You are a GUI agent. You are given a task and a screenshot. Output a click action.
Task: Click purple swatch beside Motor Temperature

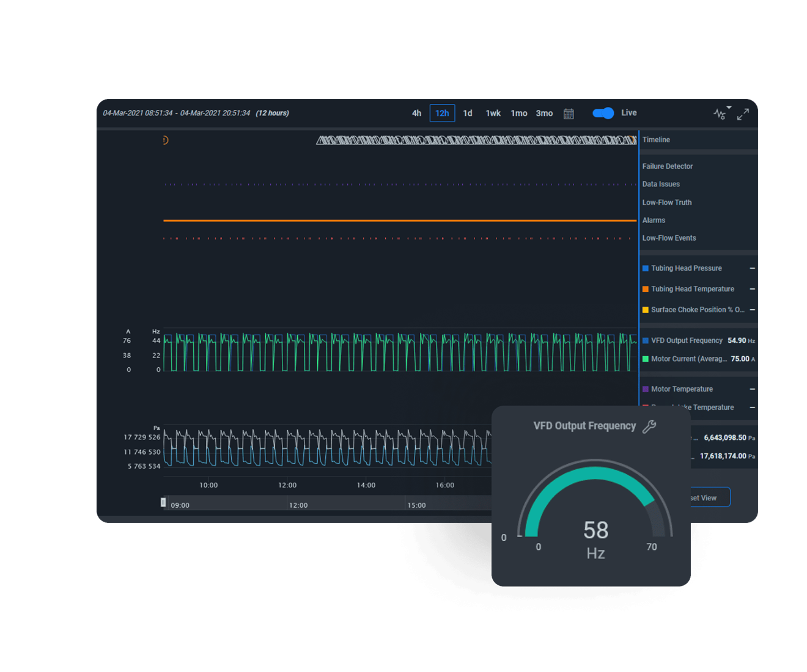tap(646, 389)
